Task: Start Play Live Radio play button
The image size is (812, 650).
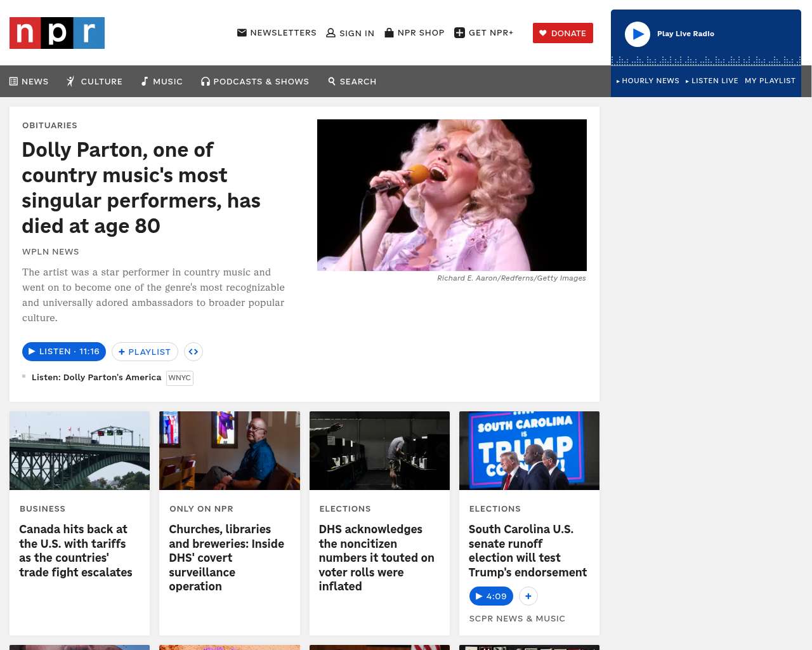Action: (x=638, y=34)
